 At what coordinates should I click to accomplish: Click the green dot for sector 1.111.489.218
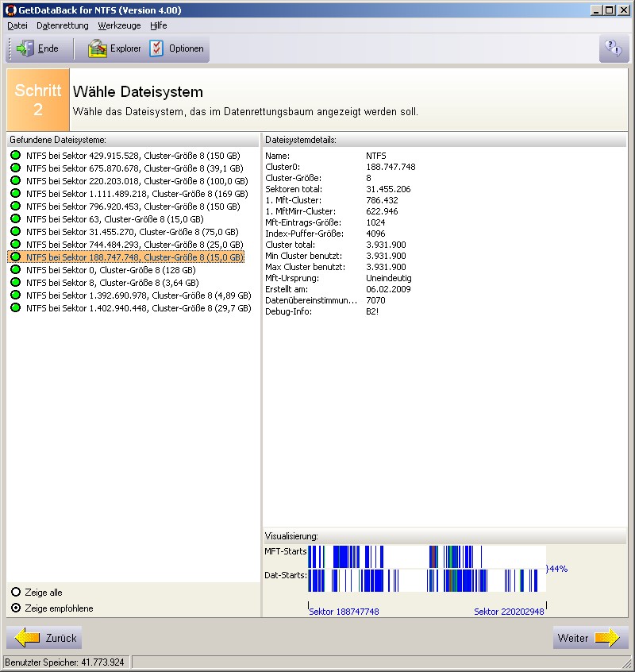15,193
